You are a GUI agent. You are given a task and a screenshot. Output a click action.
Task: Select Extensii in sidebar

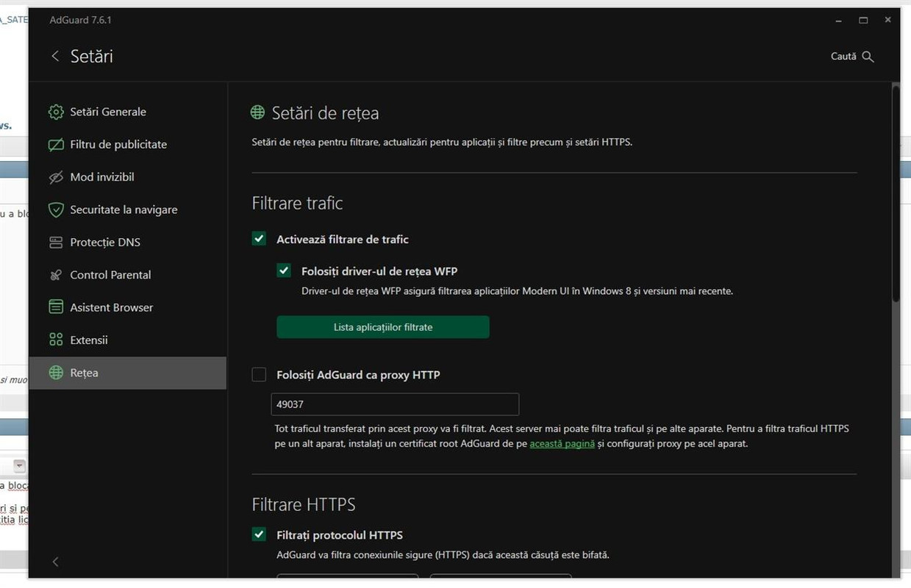click(128, 340)
